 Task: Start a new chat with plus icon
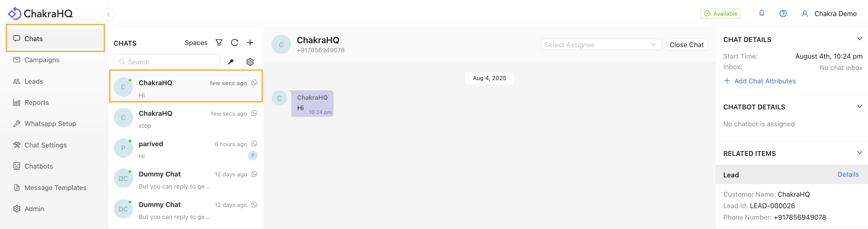tap(250, 42)
